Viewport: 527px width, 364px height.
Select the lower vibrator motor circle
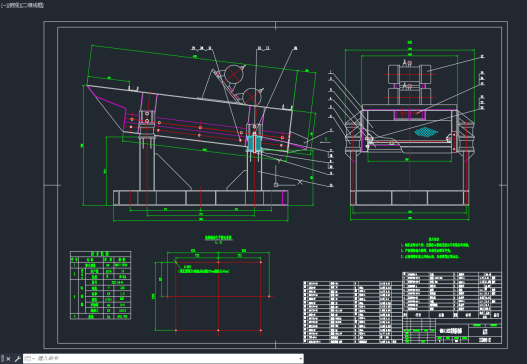click(251, 96)
